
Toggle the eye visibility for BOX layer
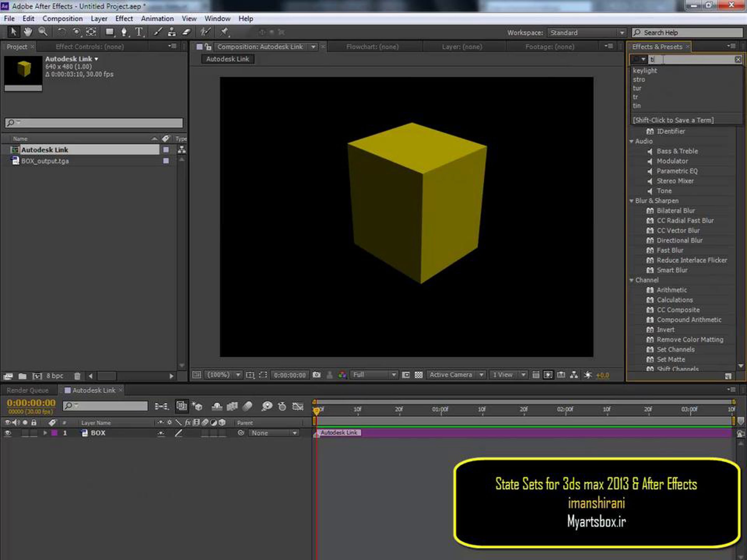8,433
